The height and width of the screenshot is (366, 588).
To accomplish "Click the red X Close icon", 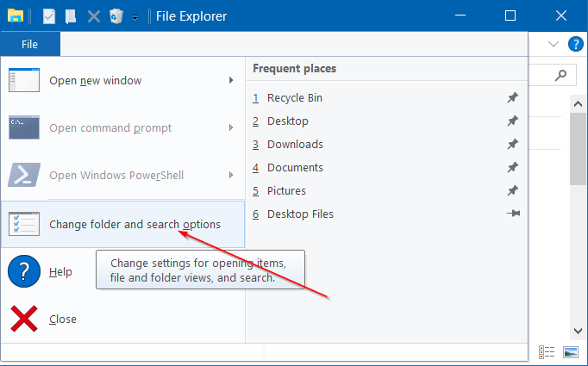I will [24, 319].
